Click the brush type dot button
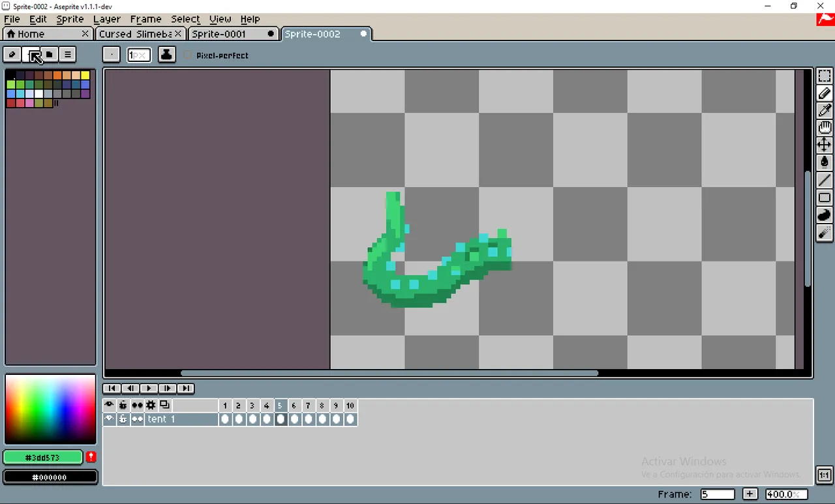The image size is (835, 504). (x=112, y=55)
